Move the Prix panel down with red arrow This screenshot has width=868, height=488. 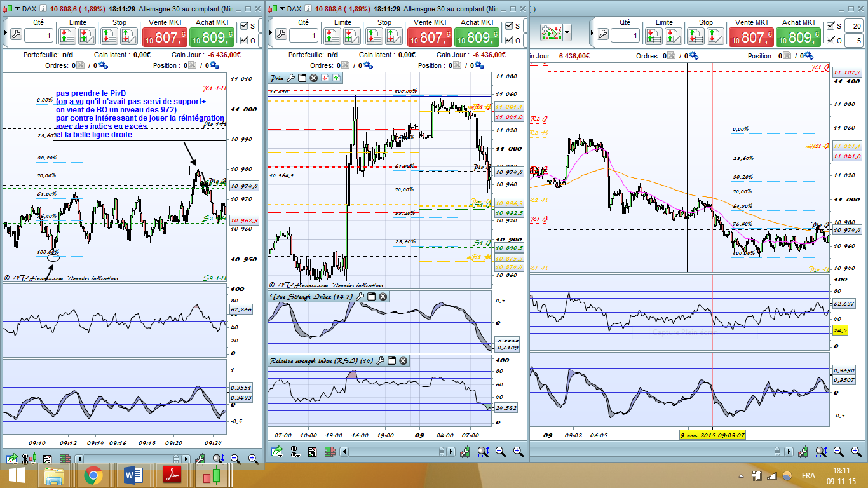325,78
